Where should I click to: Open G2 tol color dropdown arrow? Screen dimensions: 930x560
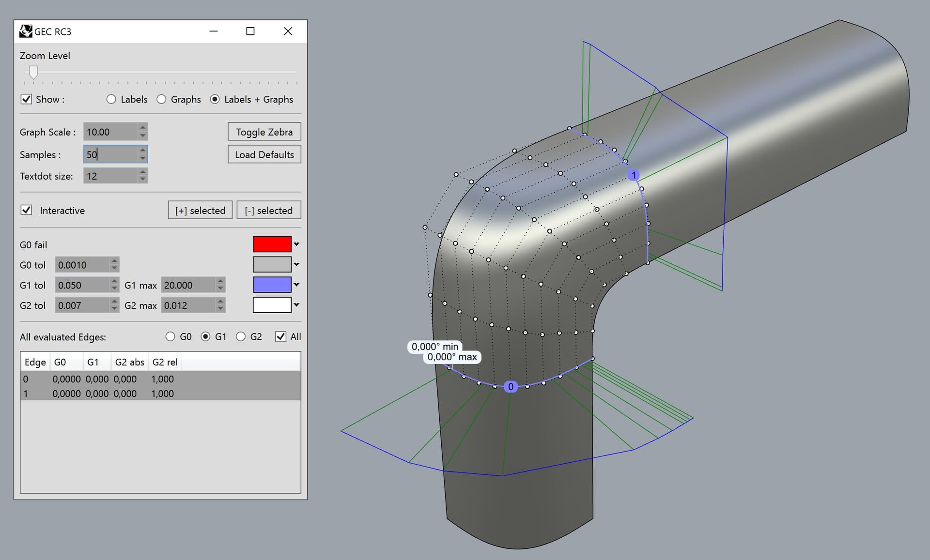(x=296, y=305)
